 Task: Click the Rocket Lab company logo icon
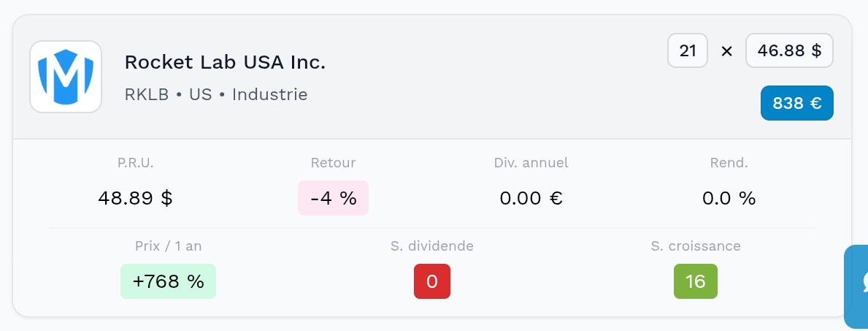point(65,77)
